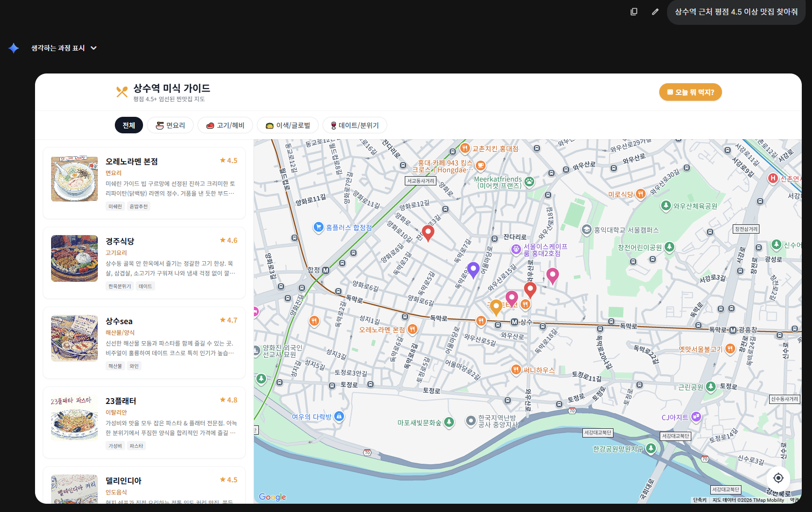This screenshot has width=812, height=512.
Task: Click the CJ아지트 theater marker
Action: point(696,417)
